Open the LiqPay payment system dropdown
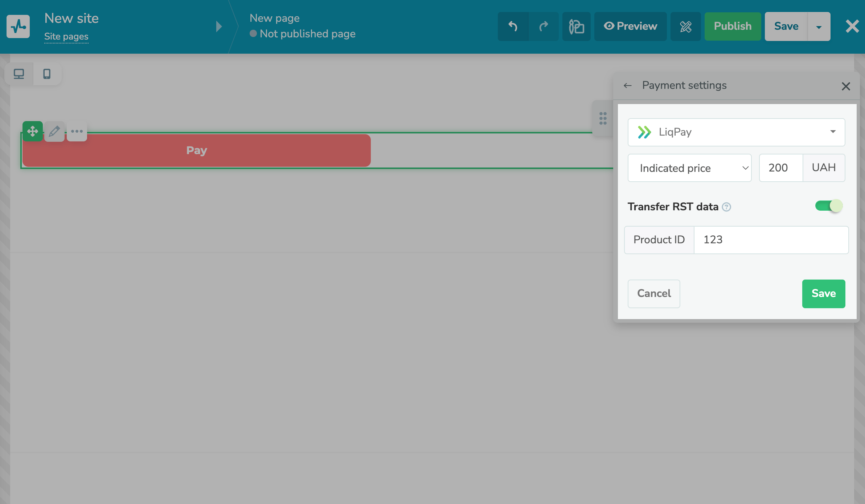865x504 pixels. coord(737,132)
